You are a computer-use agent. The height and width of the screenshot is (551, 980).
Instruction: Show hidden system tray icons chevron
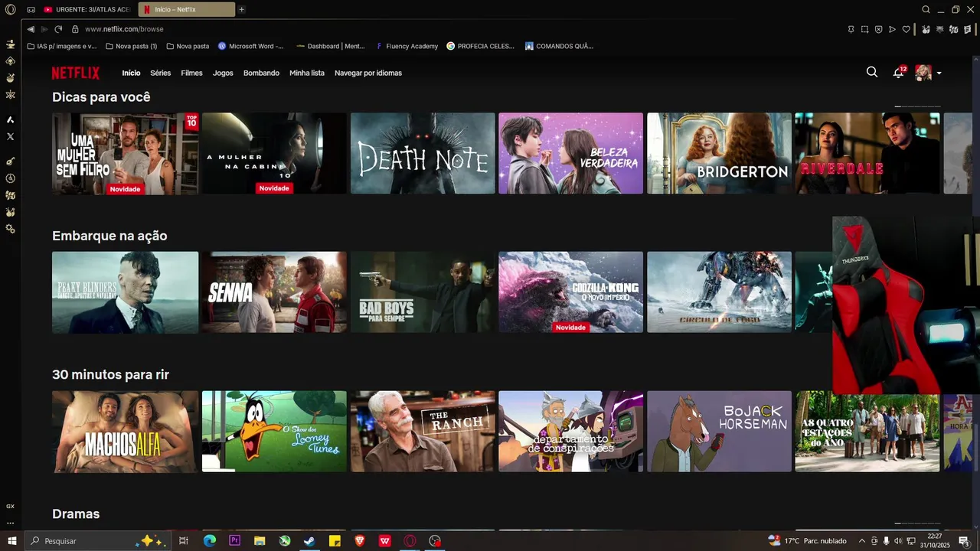pyautogui.click(x=862, y=541)
